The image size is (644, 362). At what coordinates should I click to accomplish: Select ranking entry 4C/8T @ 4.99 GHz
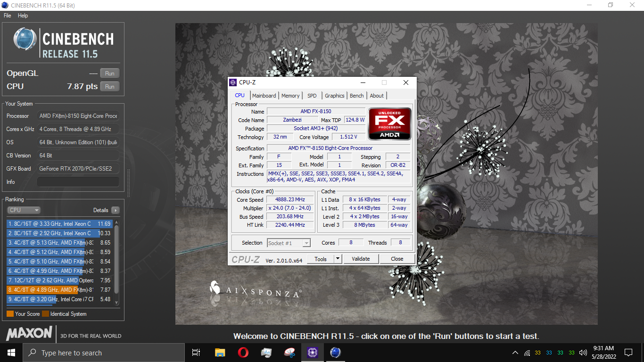point(59,271)
